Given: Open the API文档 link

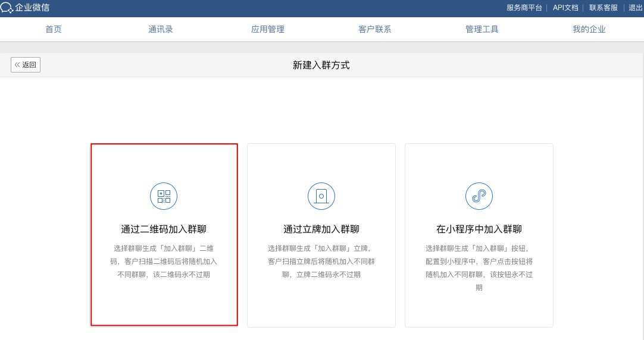Looking at the screenshot, I should click(565, 8).
